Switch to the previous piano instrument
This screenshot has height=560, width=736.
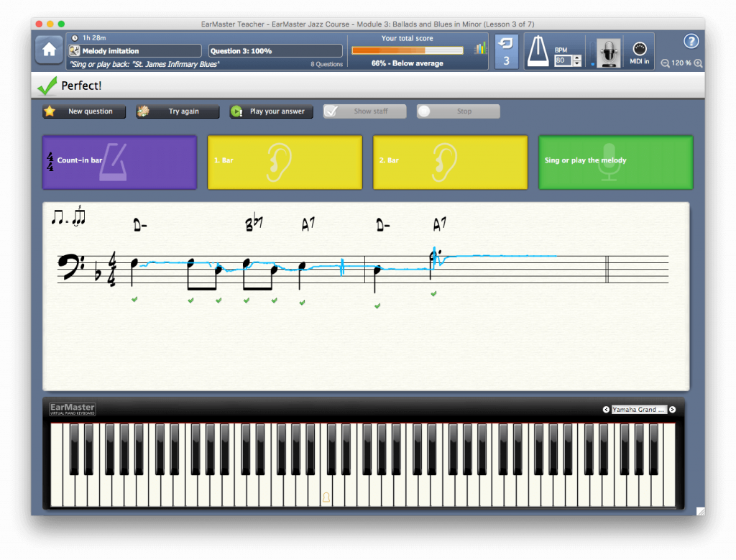pos(606,410)
